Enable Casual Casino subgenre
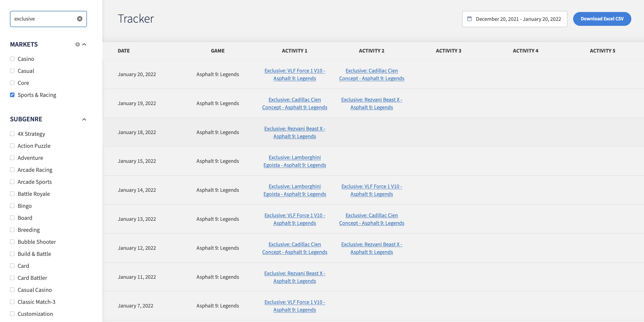This screenshot has height=322, width=644. click(x=12, y=290)
